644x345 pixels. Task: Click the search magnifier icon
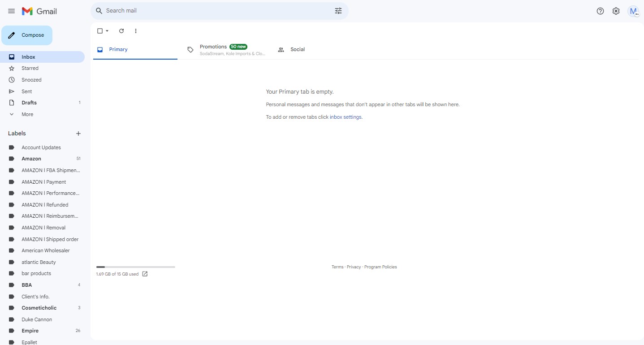[99, 11]
